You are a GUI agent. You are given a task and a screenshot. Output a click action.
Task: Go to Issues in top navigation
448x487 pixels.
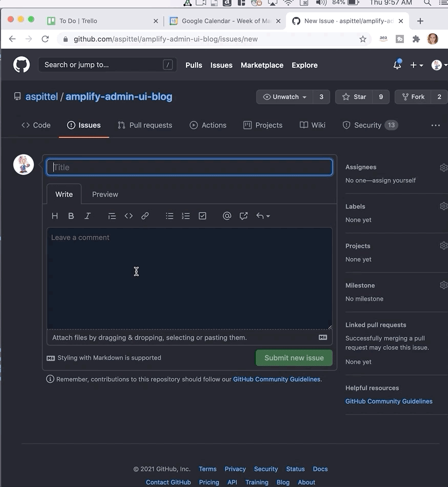tap(221, 65)
